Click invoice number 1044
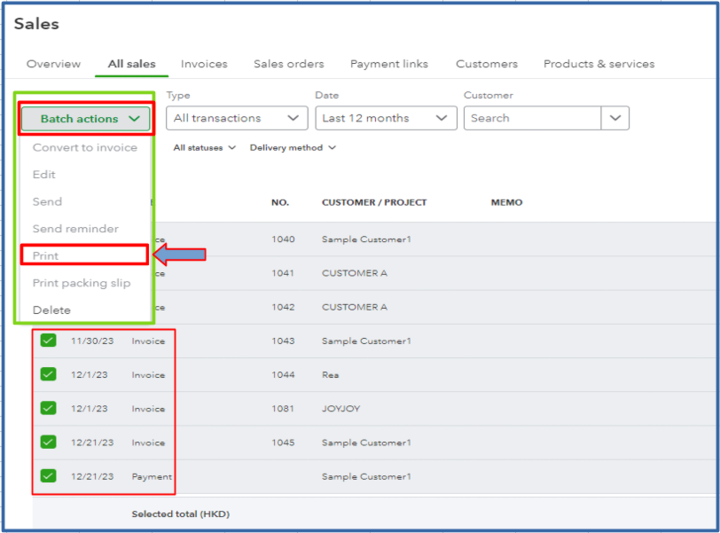720x533 pixels. click(x=283, y=375)
